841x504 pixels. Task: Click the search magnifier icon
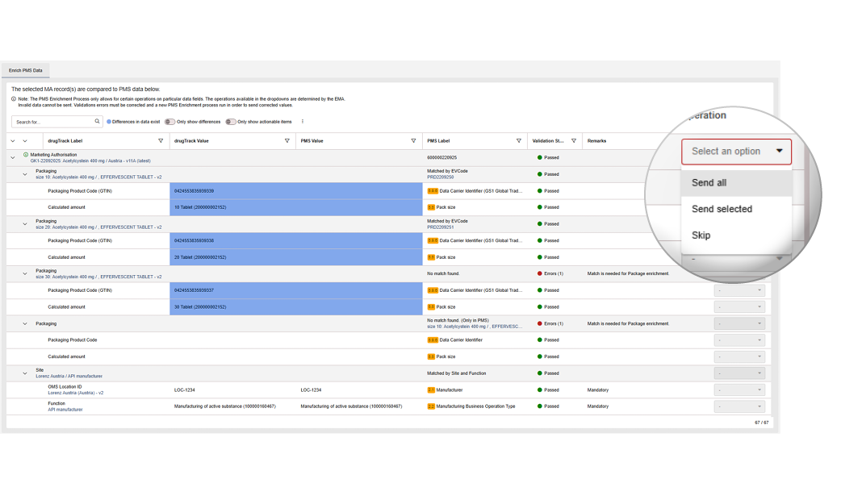point(98,122)
